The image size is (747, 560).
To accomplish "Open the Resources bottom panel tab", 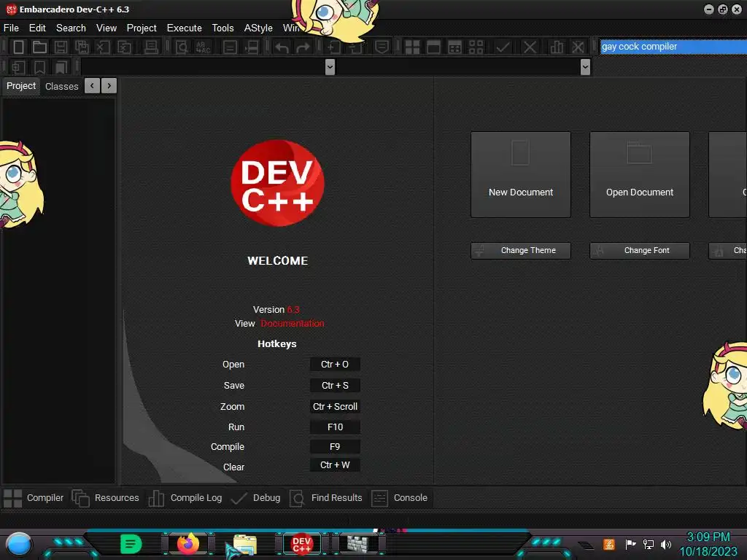I will pos(105,498).
